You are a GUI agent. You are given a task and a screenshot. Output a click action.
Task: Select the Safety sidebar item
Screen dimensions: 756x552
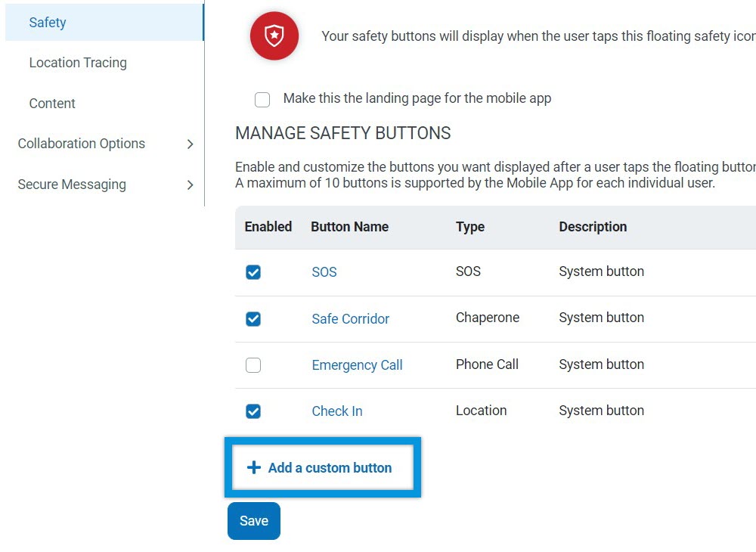tap(48, 23)
